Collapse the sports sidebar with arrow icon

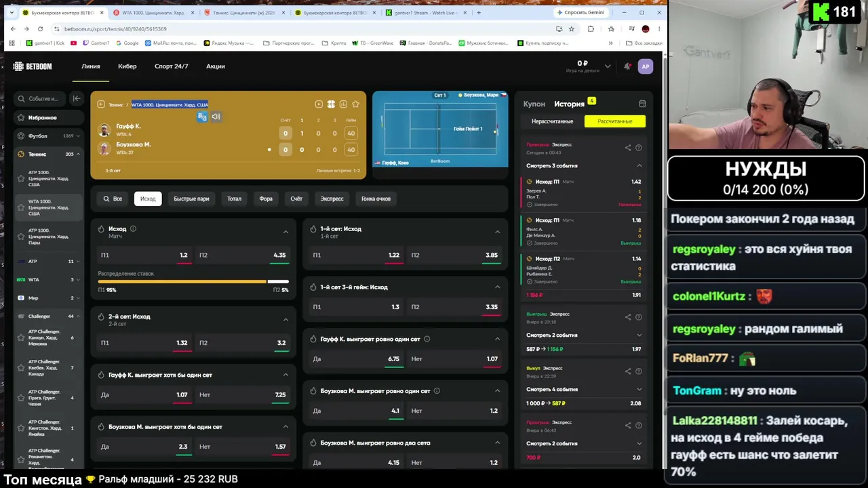[x=77, y=98]
